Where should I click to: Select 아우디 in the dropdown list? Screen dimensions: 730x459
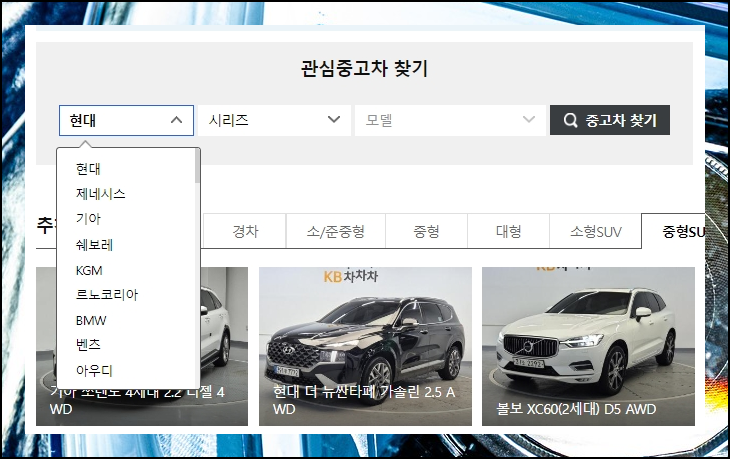point(95,371)
